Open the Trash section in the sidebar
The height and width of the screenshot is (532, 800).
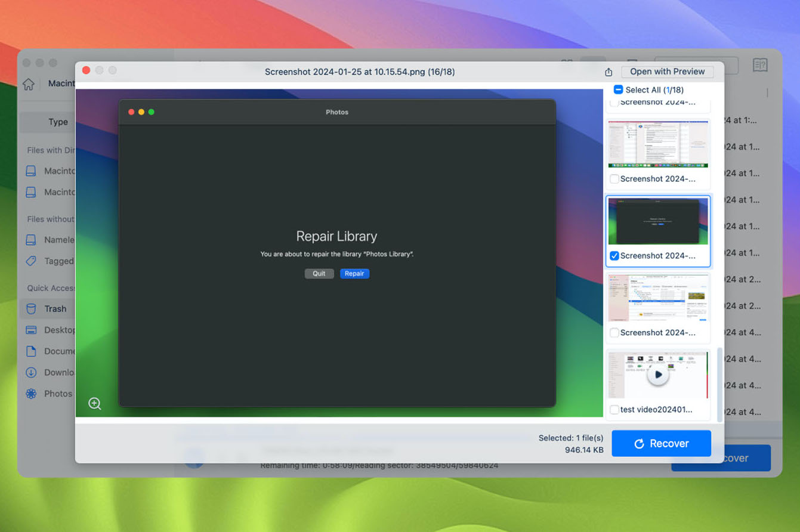55,308
